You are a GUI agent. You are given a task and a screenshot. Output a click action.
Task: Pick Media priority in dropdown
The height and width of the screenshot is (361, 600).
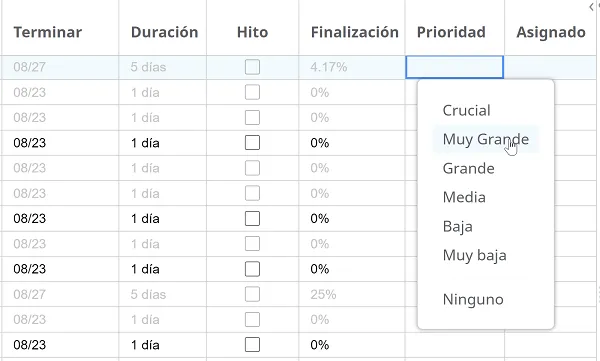464,197
